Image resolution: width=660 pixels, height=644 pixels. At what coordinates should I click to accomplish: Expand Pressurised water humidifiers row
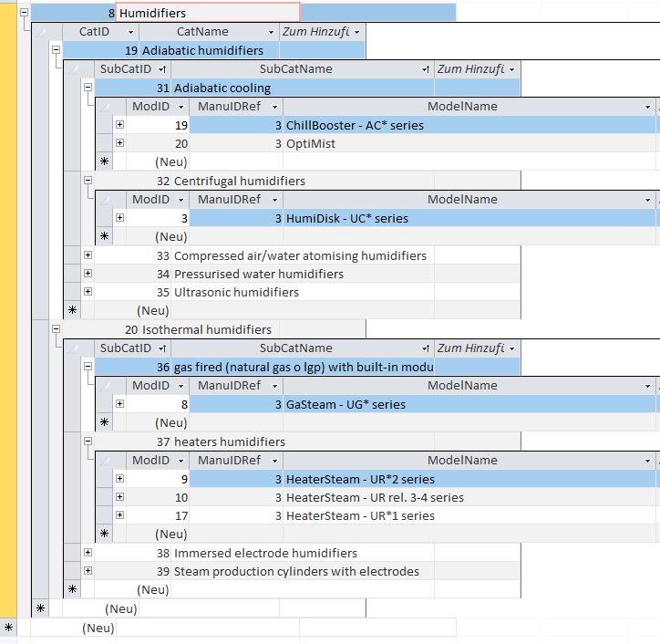click(88, 274)
